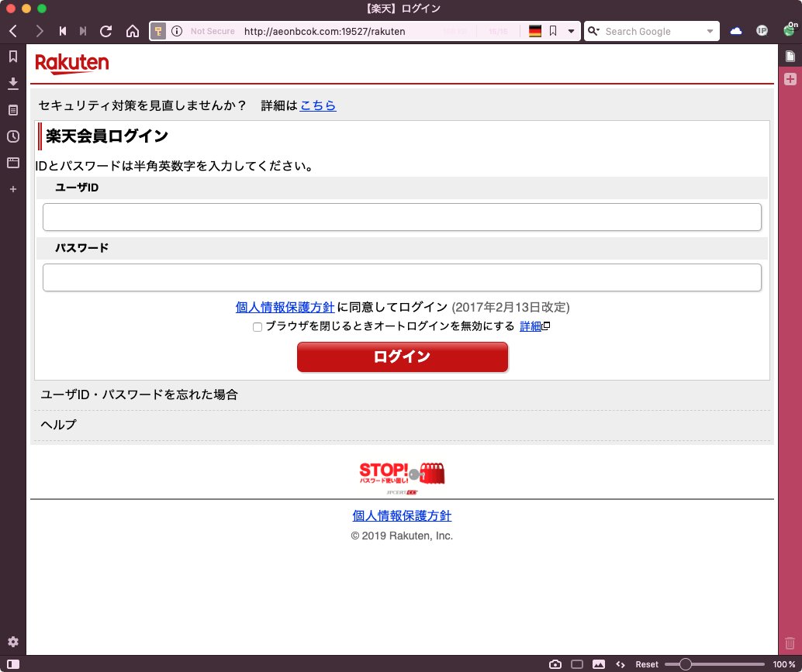Check disable auto-login on browser close
The width and height of the screenshot is (802, 672).
point(258,327)
